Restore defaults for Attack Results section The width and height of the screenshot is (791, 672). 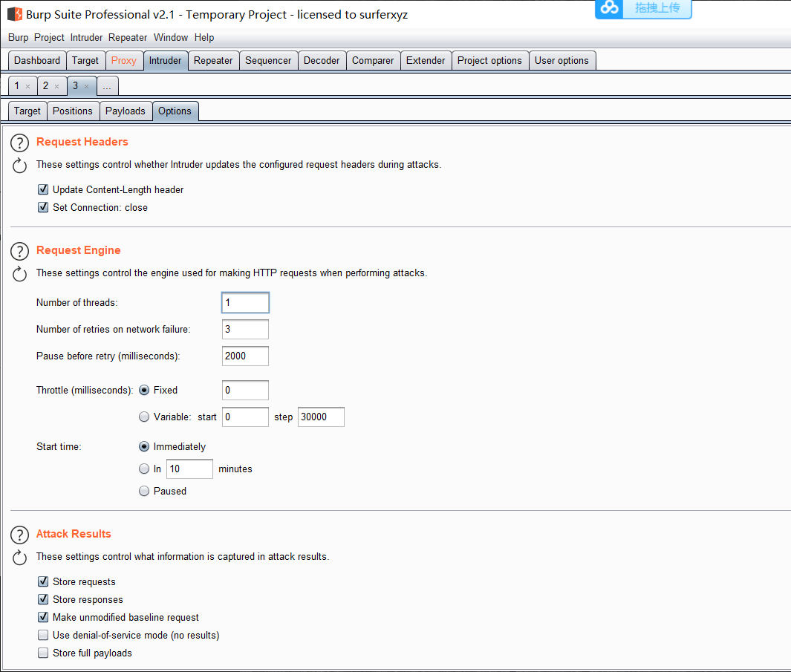point(19,558)
